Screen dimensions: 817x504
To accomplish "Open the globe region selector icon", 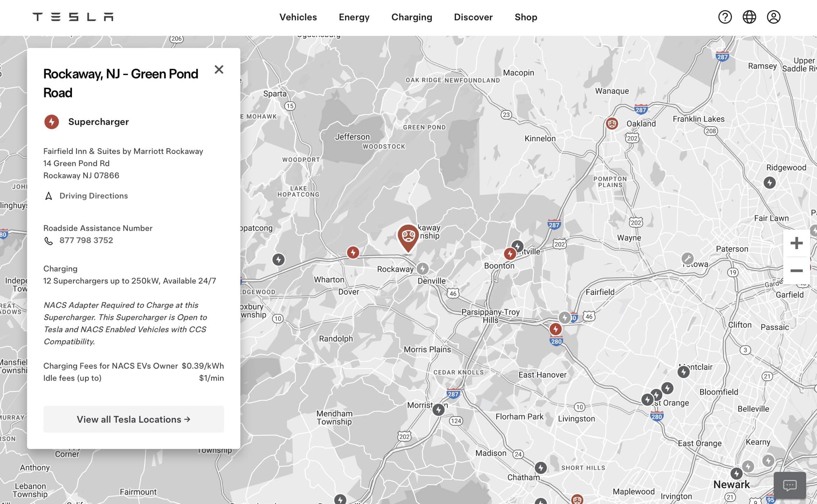I will click(749, 17).
